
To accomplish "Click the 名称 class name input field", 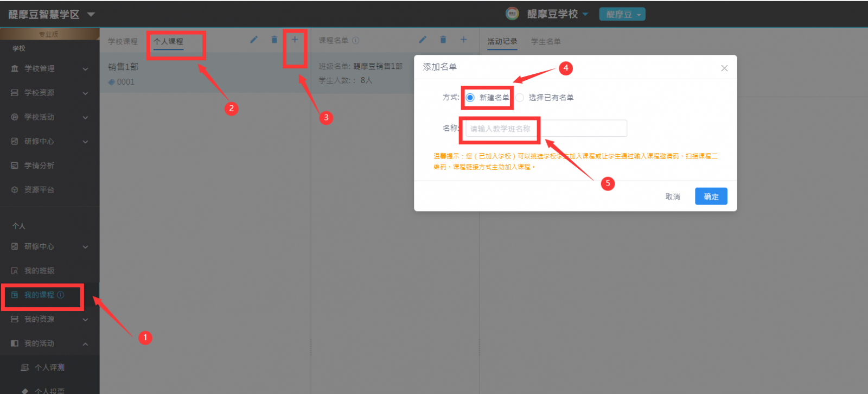I will [x=546, y=129].
